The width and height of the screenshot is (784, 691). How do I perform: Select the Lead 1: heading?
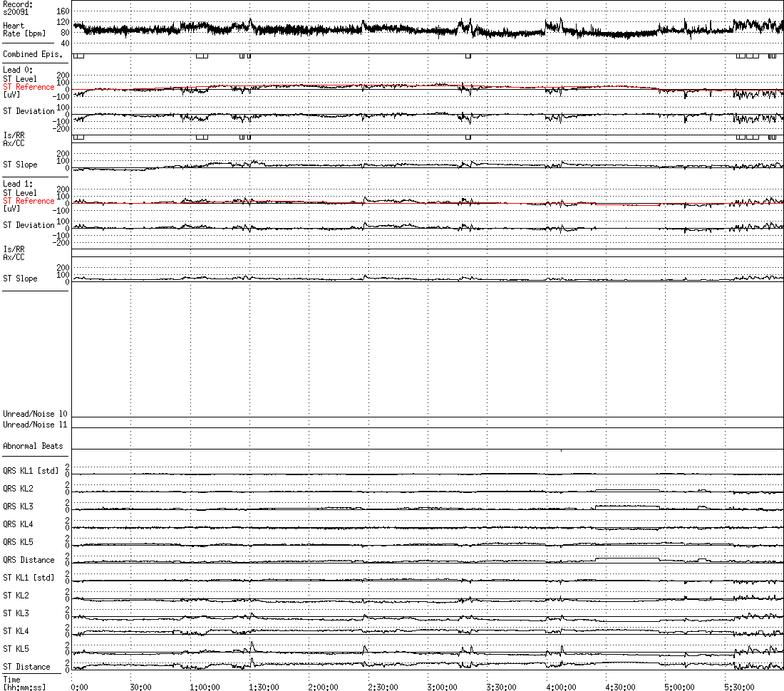[18, 184]
